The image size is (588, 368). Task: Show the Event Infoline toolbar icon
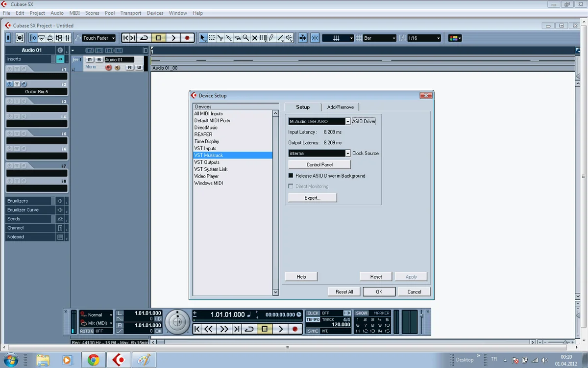(42, 38)
